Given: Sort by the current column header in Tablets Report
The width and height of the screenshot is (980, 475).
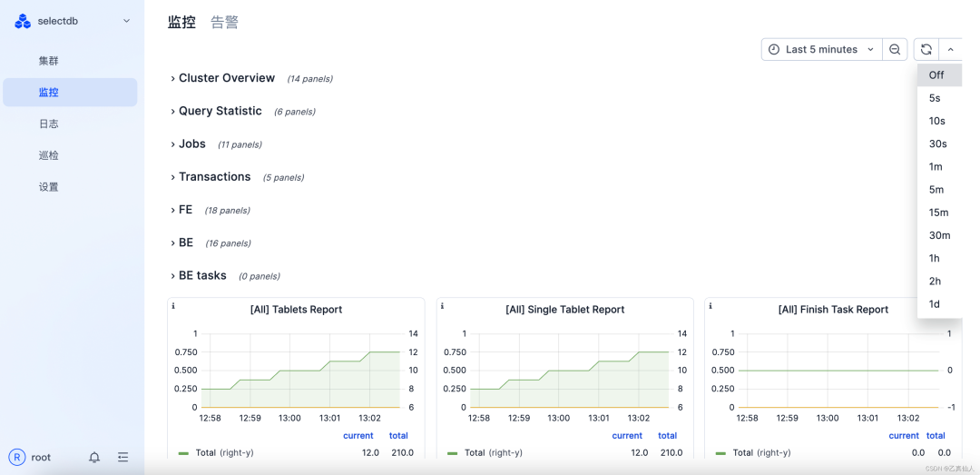Looking at the screenshot, I should (358, 436).
